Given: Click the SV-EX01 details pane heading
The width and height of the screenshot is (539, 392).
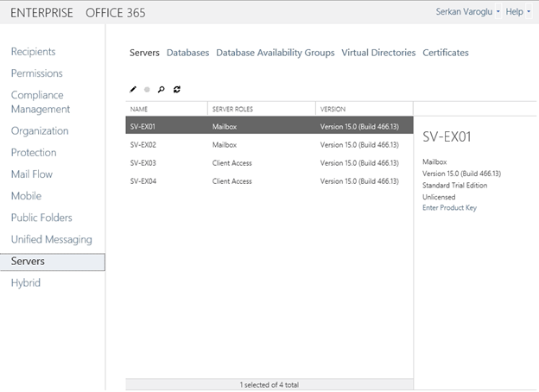Looking at the screenshot, I should (447, 136).
